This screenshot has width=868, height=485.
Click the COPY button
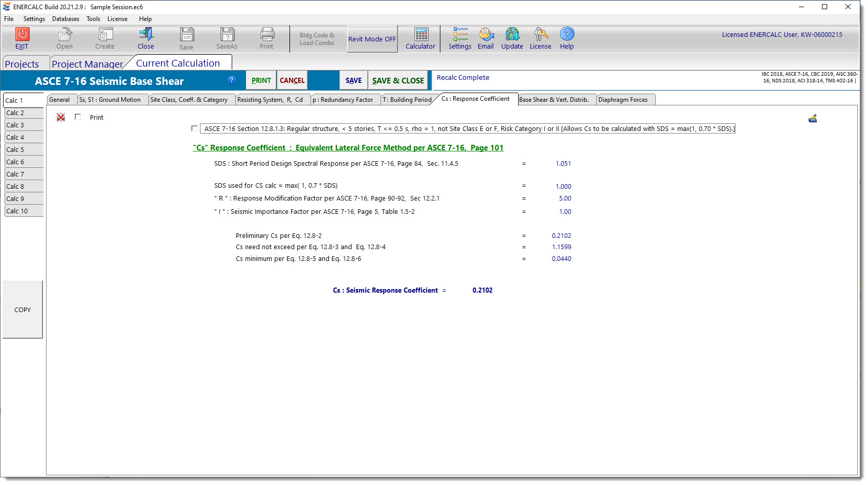pyautogui.click(x=23, y=310)
